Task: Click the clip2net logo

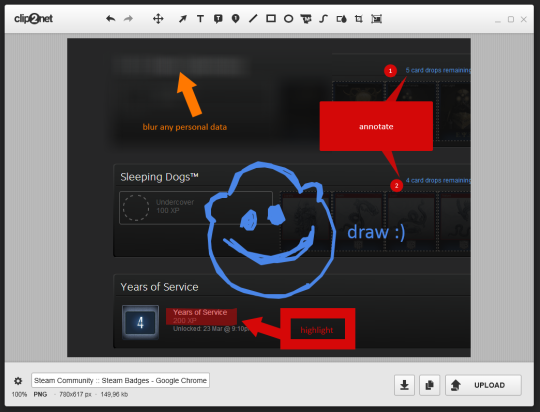Action: pos(33,19)
